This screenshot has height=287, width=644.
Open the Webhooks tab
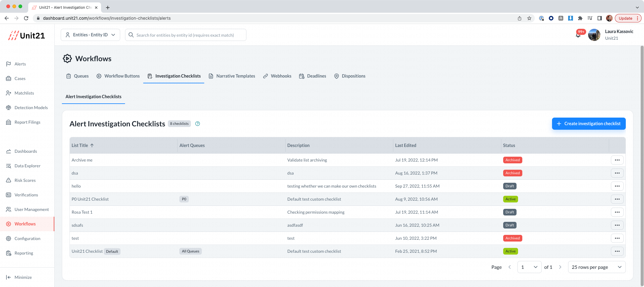pyautogui.click(x=277, y=76)
